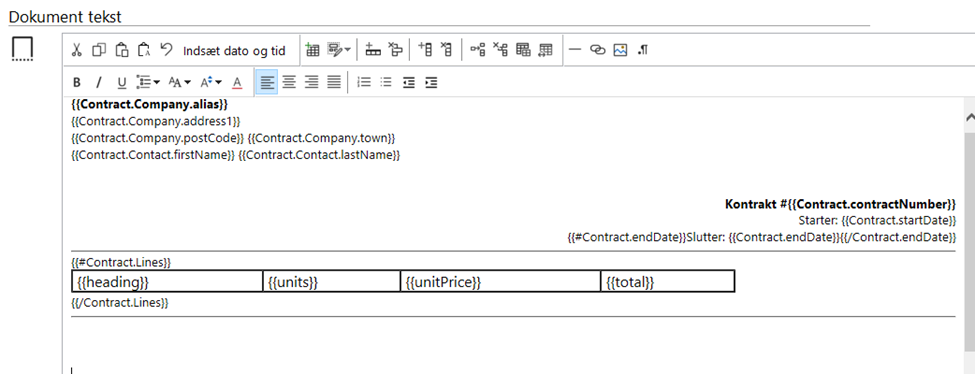Insert a hyperlink with the link icon
This screenshot has width=975, height=374.
point(598,50)
